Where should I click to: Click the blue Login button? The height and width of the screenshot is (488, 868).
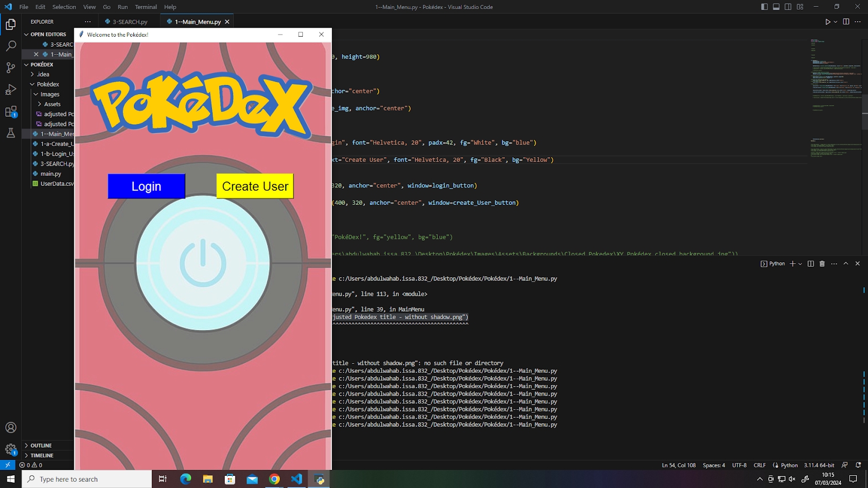(146, 186)
